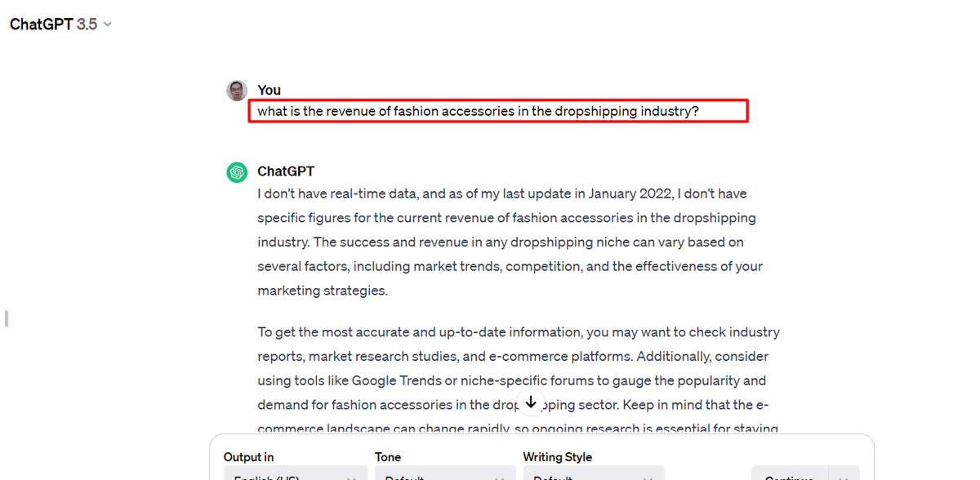Click the green ChatGPT logo avatar
This screenshot has width=980, height=480.
pos(237,172)
